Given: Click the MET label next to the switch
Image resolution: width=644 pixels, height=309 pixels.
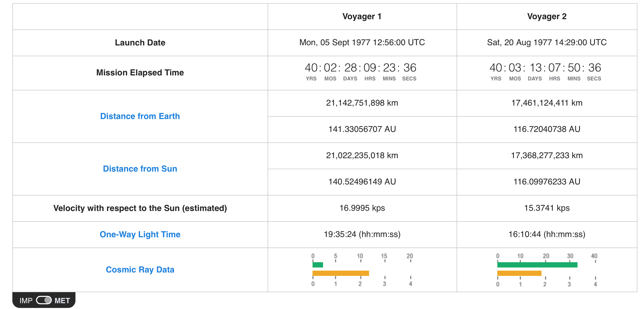Looking at the screenshot, I should click(62, 300).
